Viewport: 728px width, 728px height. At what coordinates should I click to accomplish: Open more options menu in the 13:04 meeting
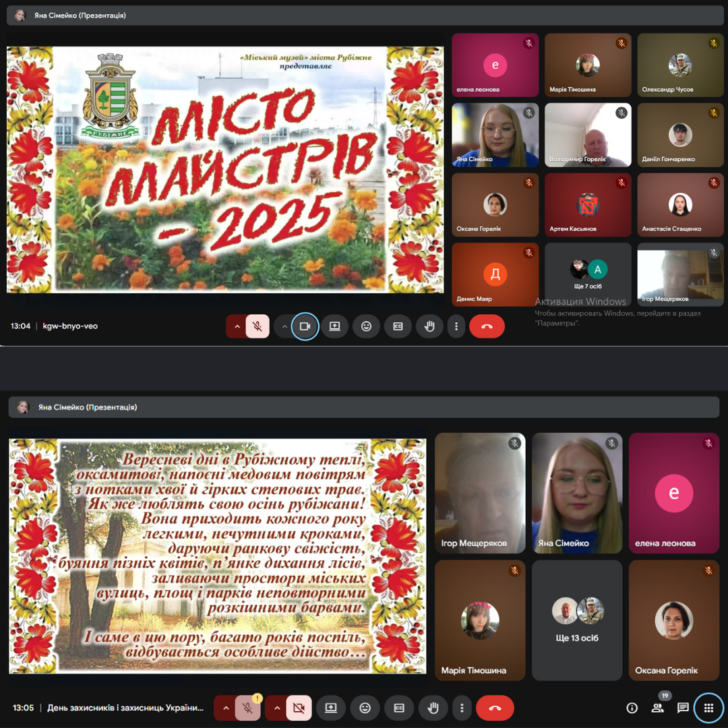coord(456,326)
